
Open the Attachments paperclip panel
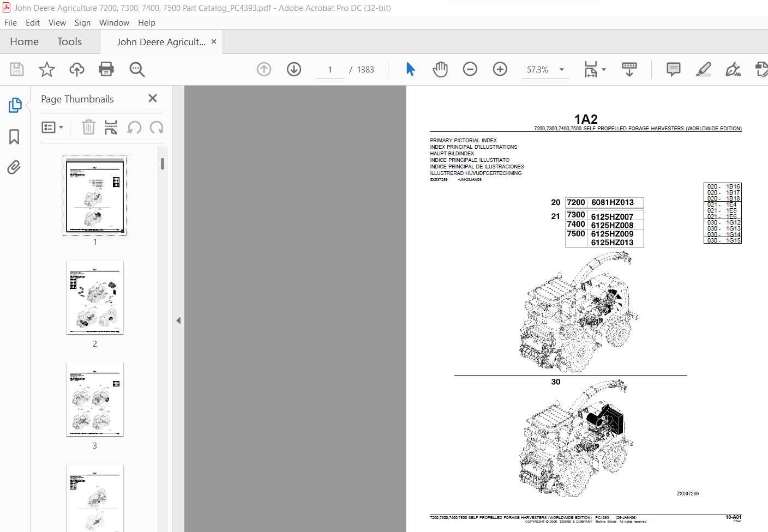(x=14, y=167)
